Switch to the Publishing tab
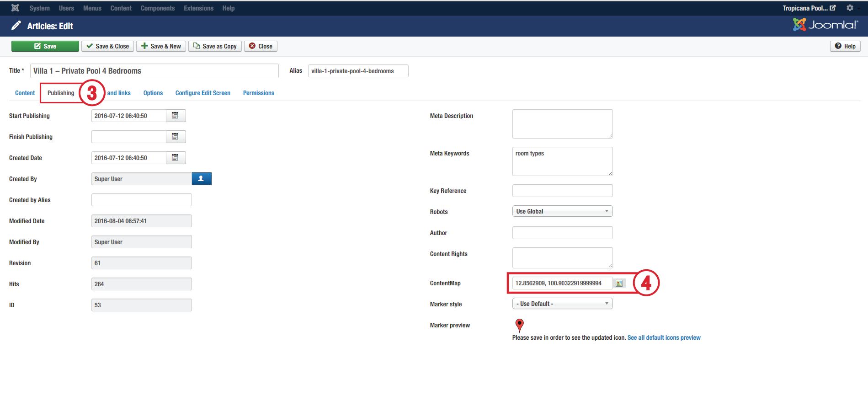 point(61,93)
